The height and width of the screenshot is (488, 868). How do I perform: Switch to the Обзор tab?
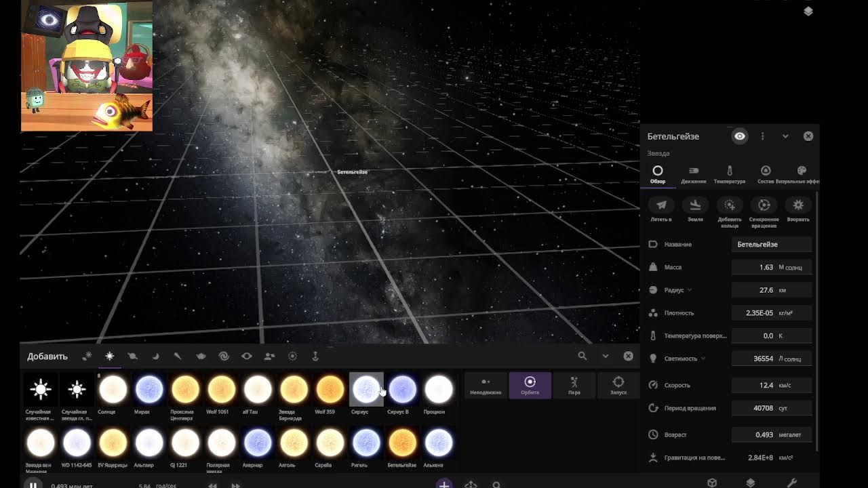pos(658,174)
